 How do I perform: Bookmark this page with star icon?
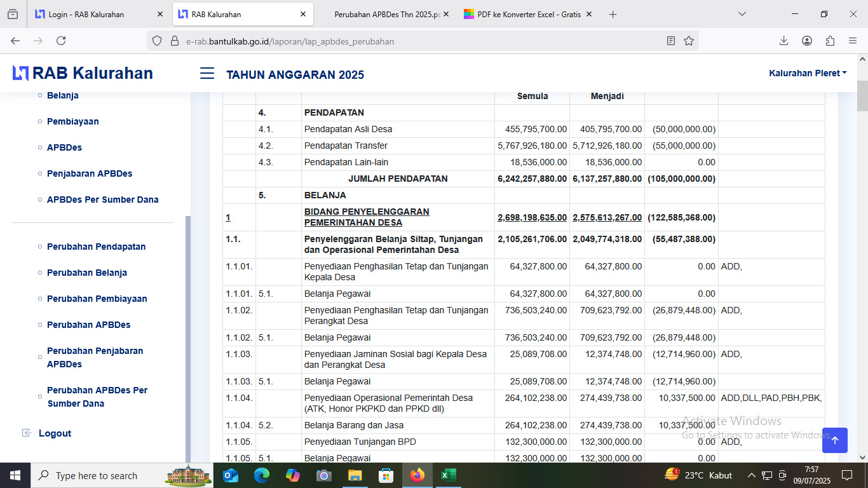pos(689,41)
